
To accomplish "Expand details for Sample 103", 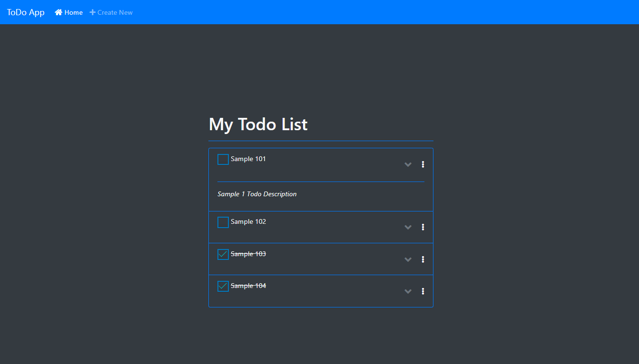I will pyautogui.click(x=408, y=259).
